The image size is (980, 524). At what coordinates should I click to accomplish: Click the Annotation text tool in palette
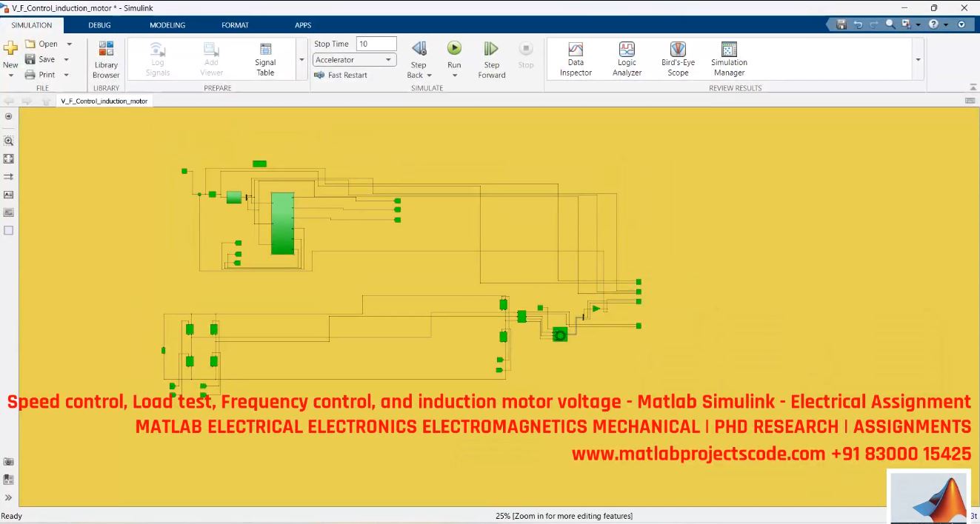coord(9,195)
